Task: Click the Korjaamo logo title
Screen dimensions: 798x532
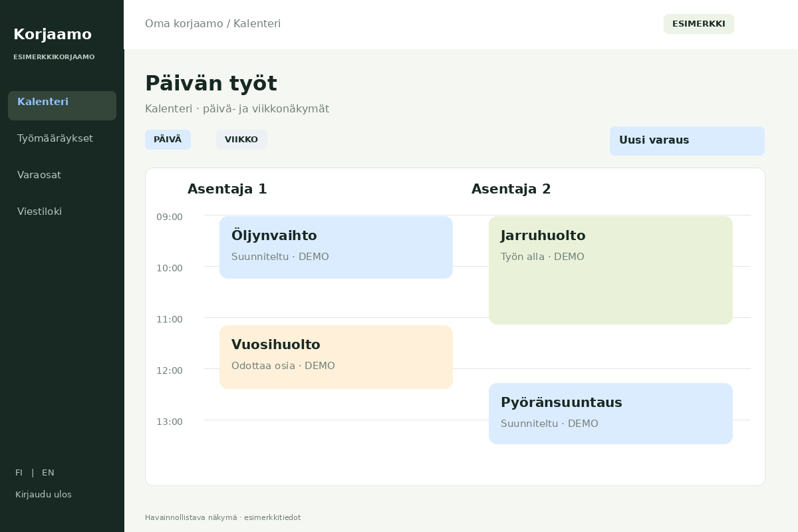Action: point(53,35)
